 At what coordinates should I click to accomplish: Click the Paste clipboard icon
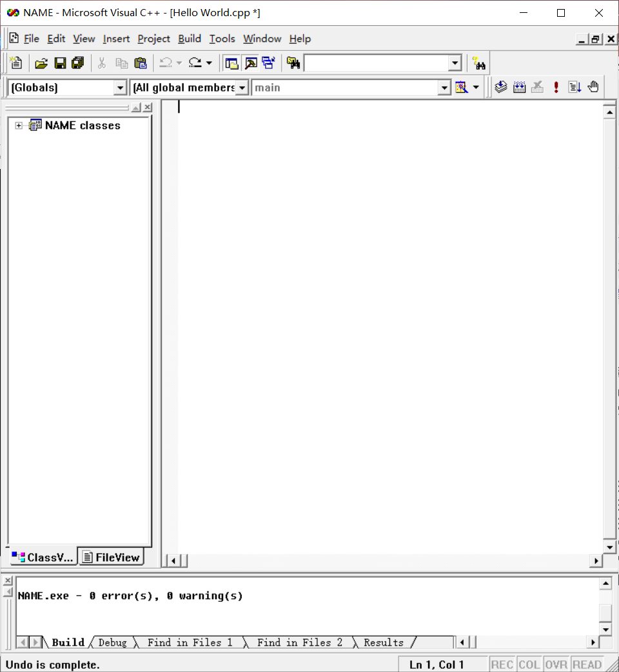tap(140, 63)
